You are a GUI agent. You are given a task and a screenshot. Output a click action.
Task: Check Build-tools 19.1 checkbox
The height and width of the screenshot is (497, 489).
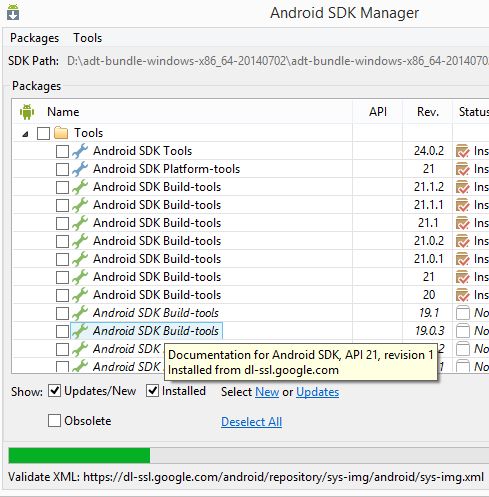pyautogui.click(x=62, y=313)
